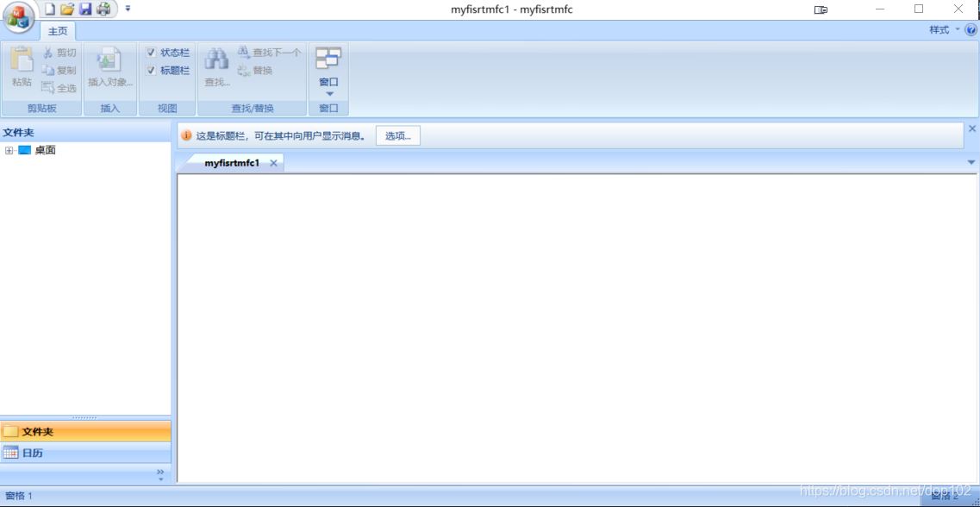The width and height of the screenshot is (980, 507).
Task: Click the info icon in message bar
Action: tap(186, 135)
